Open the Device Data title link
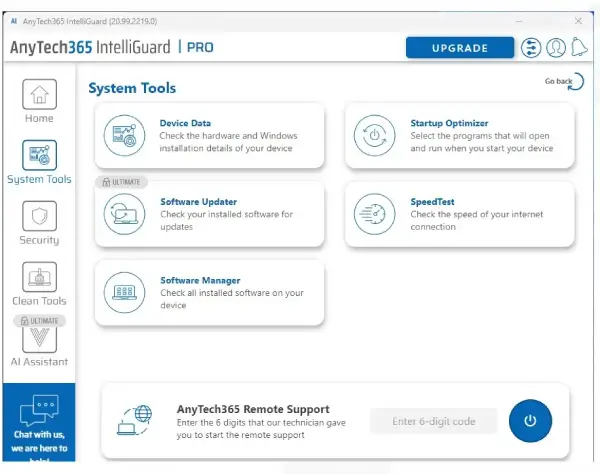The image size is (600, 474). tap(185, 123)
